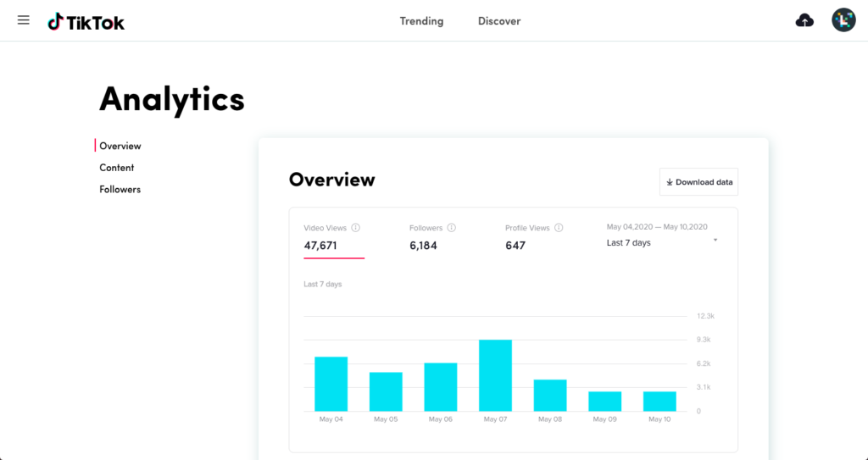Click the May 10 bar

[x=659, y=402]
